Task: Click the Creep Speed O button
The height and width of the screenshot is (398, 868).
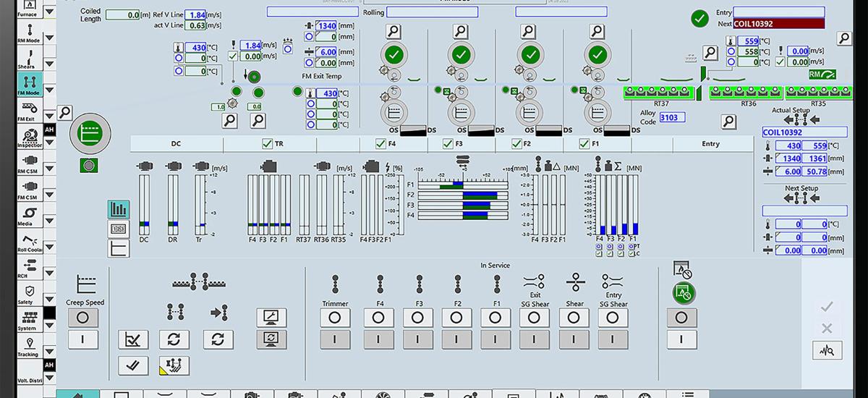Action: [82, 318]
